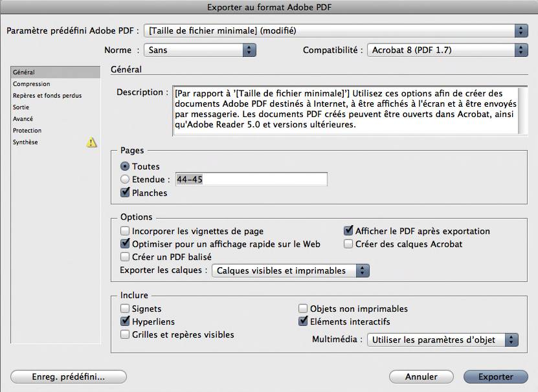Click the Enreg. prédéfini... button
The image size is (538, 392).
[69, 376]
